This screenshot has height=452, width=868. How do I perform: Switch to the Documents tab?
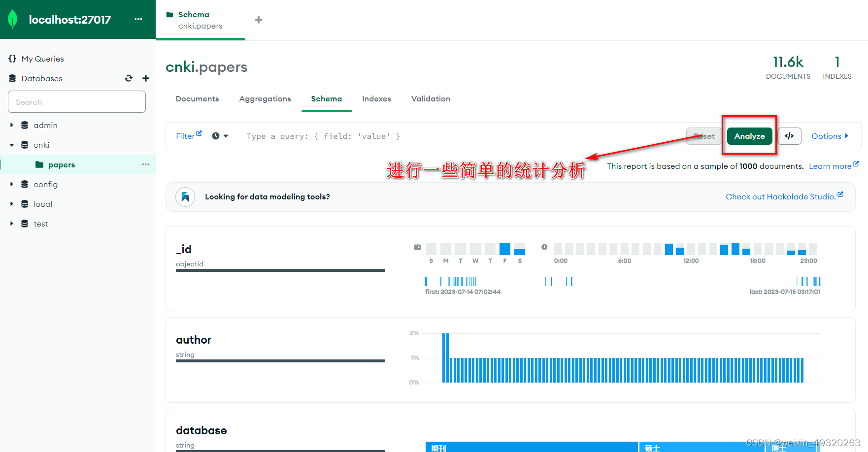(x=197, y=98)
